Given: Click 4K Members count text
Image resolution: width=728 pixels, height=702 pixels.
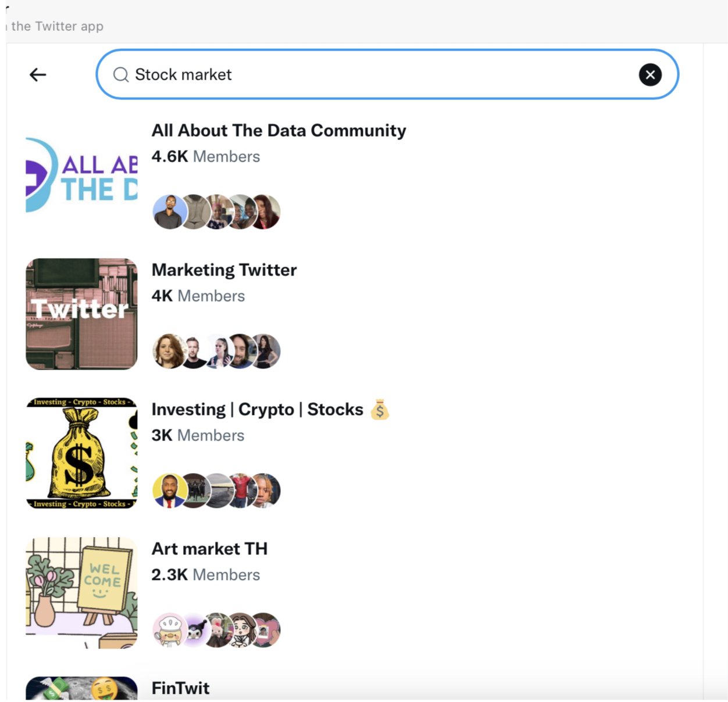Looking at the screenshot, I should (198, 296).
